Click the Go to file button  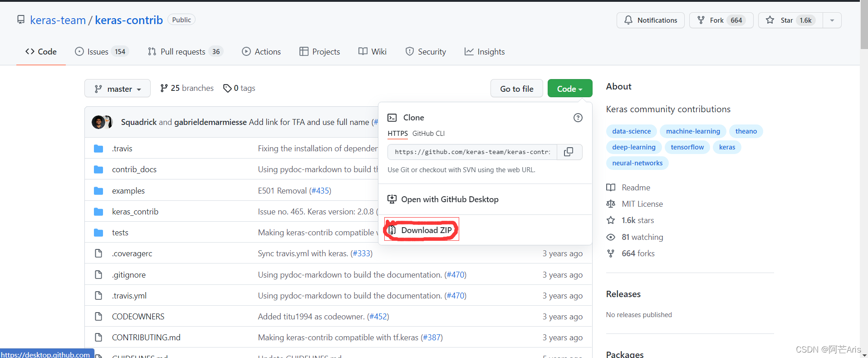tap(516, 89)
